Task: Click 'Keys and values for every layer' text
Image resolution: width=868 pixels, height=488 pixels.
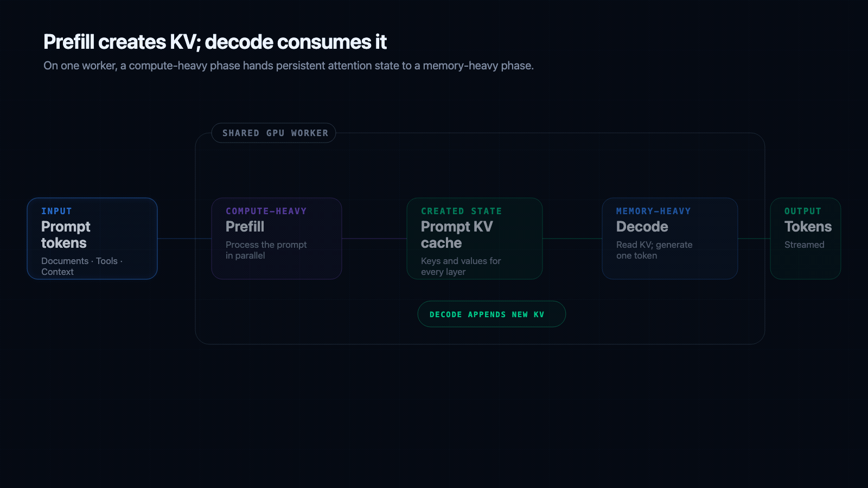Action: coord(461,266)
